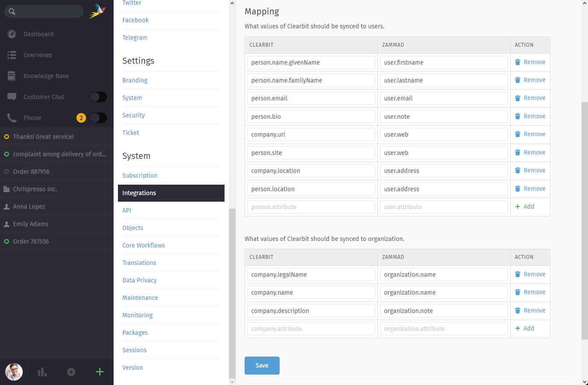Open the user avatar menu
The height and width of the screenshot is (385, 588).
click(x=14, y=372)
